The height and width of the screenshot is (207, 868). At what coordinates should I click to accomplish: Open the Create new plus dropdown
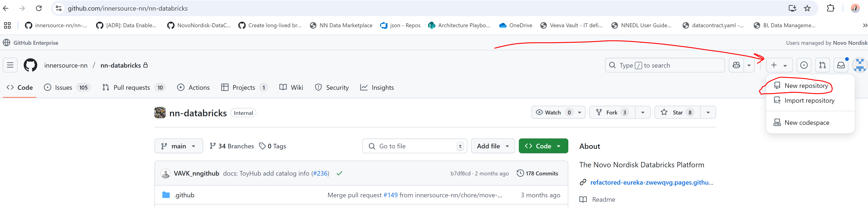(x=779, y=65)
